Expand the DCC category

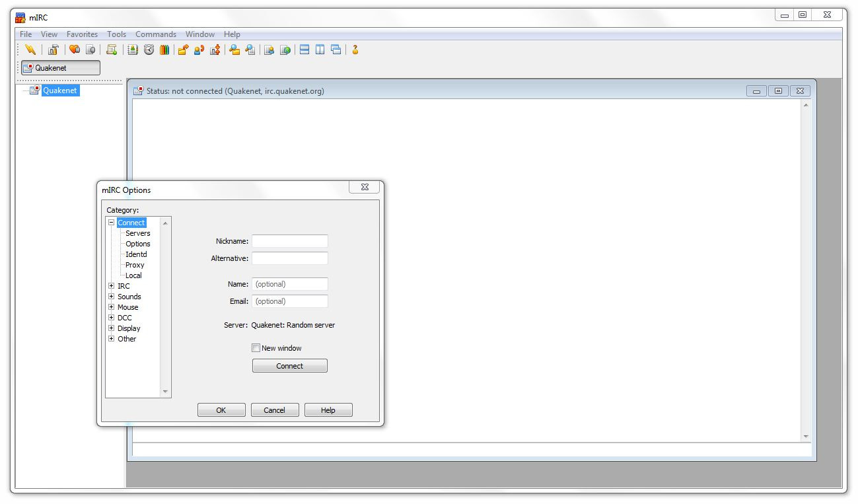pyautogui.click(x=112, y=318)
